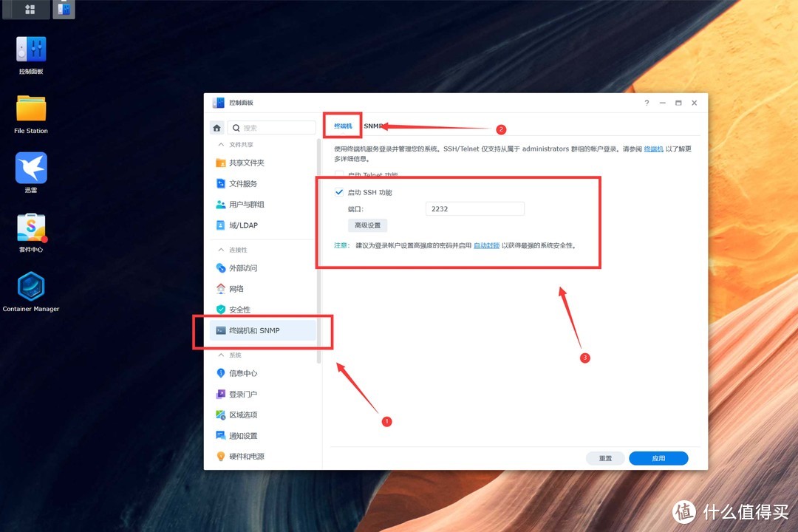798x532 pixels.
Task: Open the 控制面板 desktop shortcut
Action: click(30, 50)
